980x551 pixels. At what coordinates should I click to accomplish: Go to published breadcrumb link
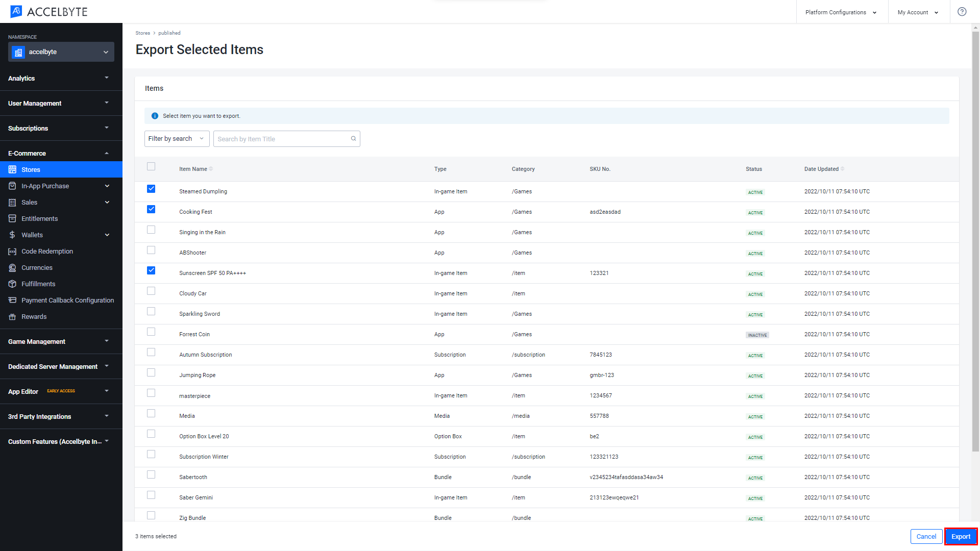pos(169,33)
